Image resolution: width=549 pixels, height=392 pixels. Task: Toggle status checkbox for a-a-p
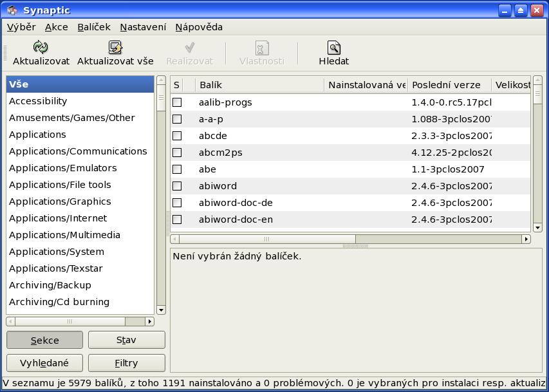pyautogui.click(x=177, y=119)
